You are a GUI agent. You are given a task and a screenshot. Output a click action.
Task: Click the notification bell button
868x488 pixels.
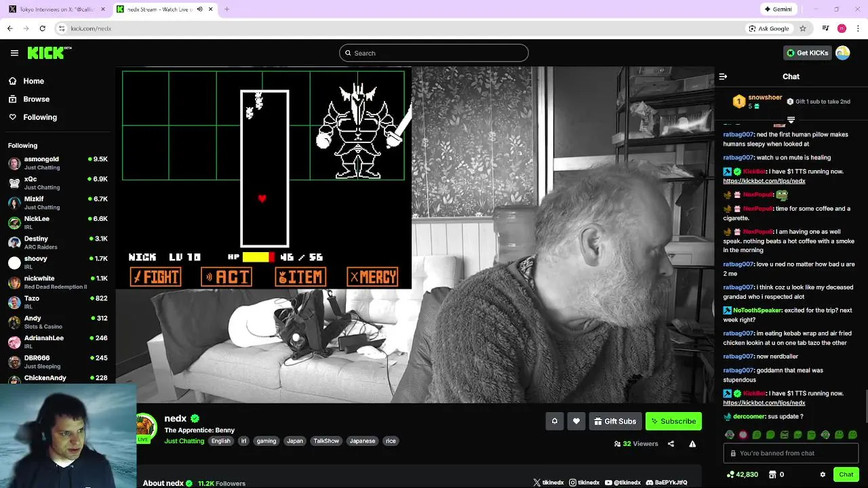(555, 421)
